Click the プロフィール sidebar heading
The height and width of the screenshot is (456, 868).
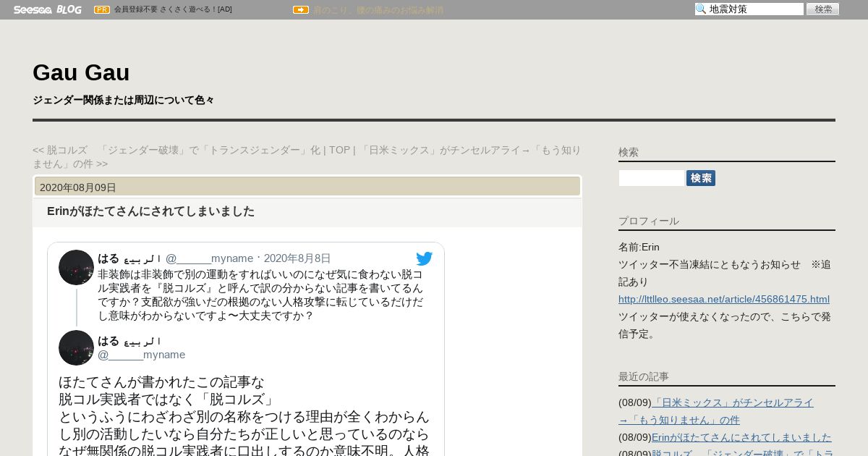(x=649, y=221)
